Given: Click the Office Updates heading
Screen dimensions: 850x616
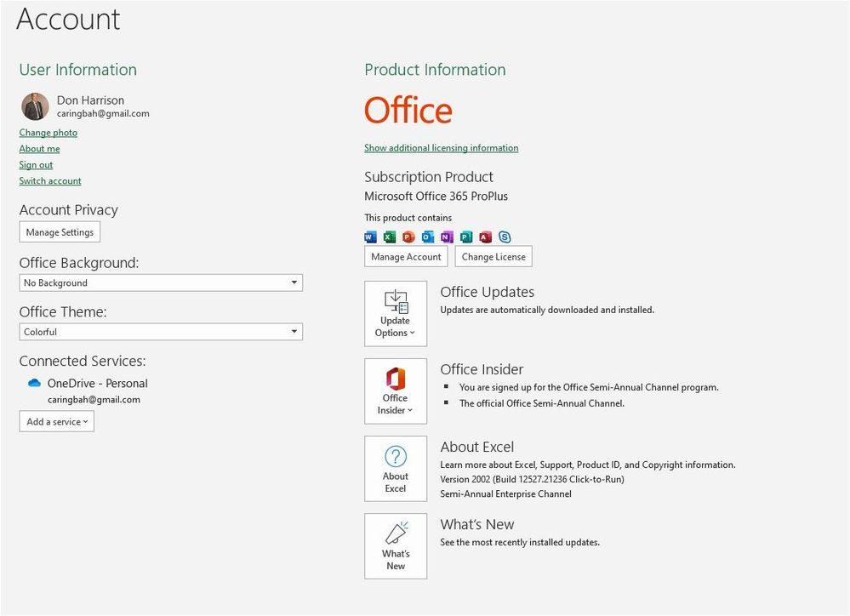Looking at the screenshot, I should coord(488,292).
